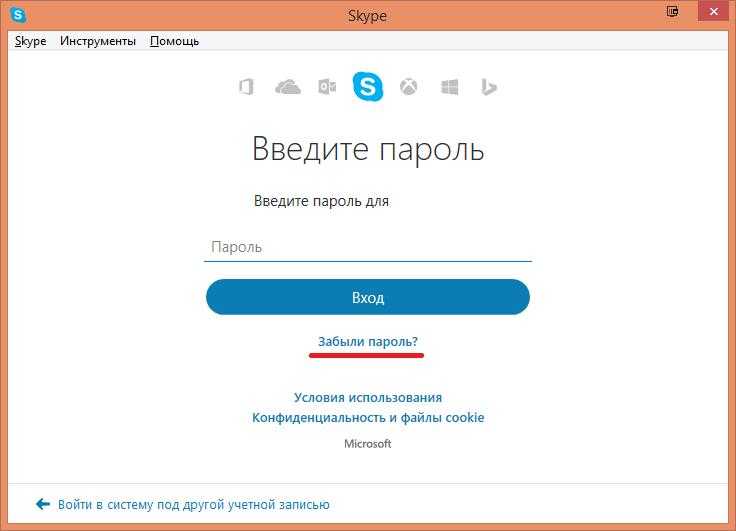Click the back arrow icon at bottom left
Image resolution: width=736 pixels, height=531 pixels.
(43, 504)
